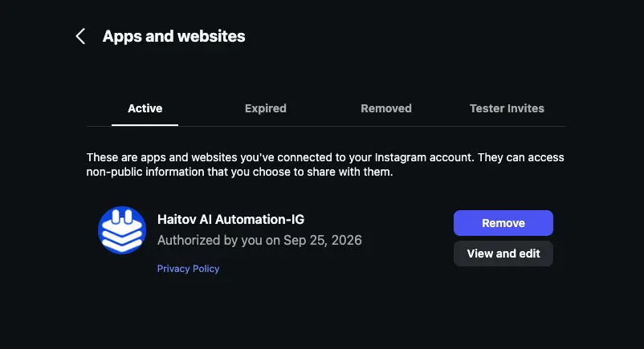This screenshot has height=349, width=644.
Task: Click the Haitov AI Automation-IG app logo
Action: [x=122, y=230]
